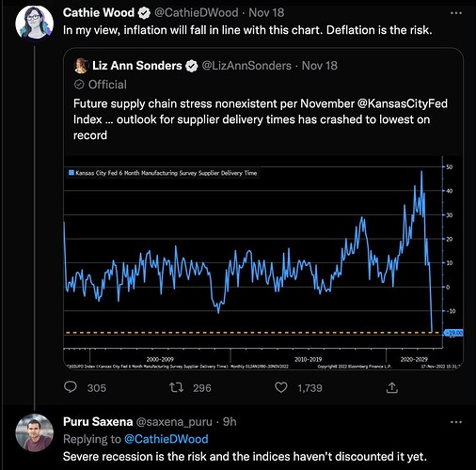
Task: Click Liz Ann Sonders verified badge
Action: 192,66
